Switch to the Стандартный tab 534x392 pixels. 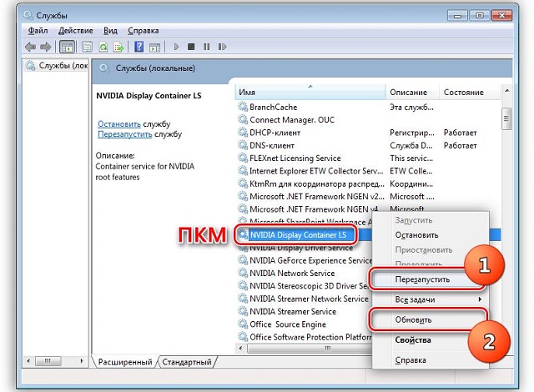[x=187, y=362]
